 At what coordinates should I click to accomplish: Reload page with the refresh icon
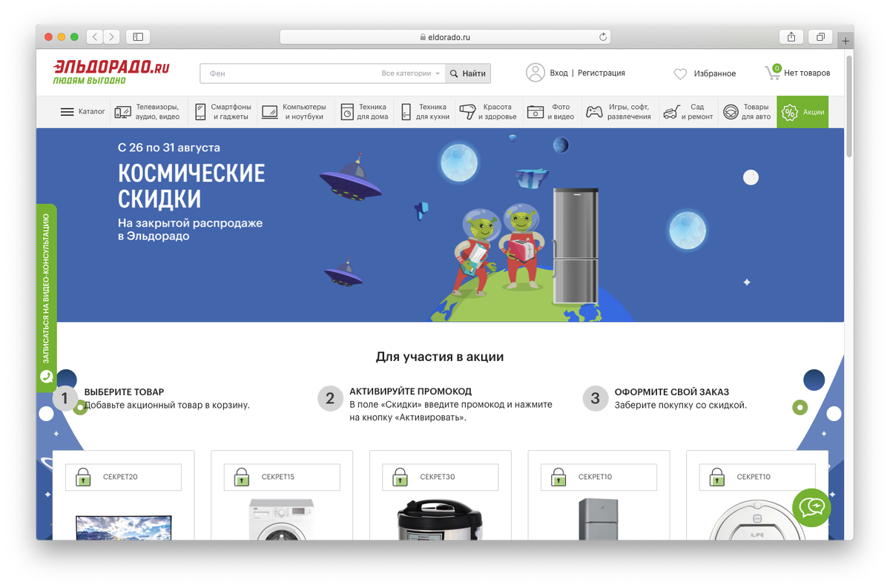(x=603, y=36)
